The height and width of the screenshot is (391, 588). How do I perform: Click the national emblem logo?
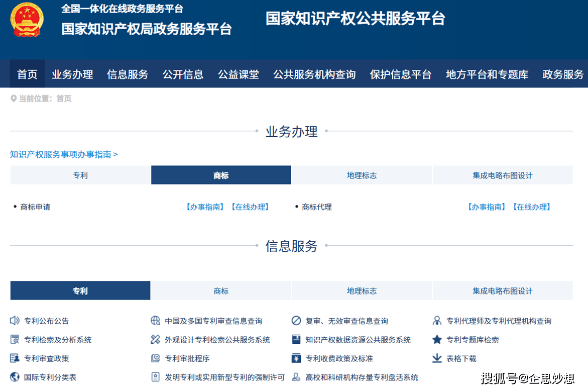tap(27, 20)
